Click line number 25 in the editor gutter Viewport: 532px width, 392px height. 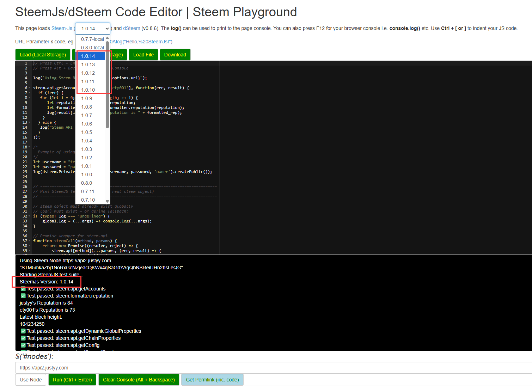pyautogui.click(x=25, y=182)
